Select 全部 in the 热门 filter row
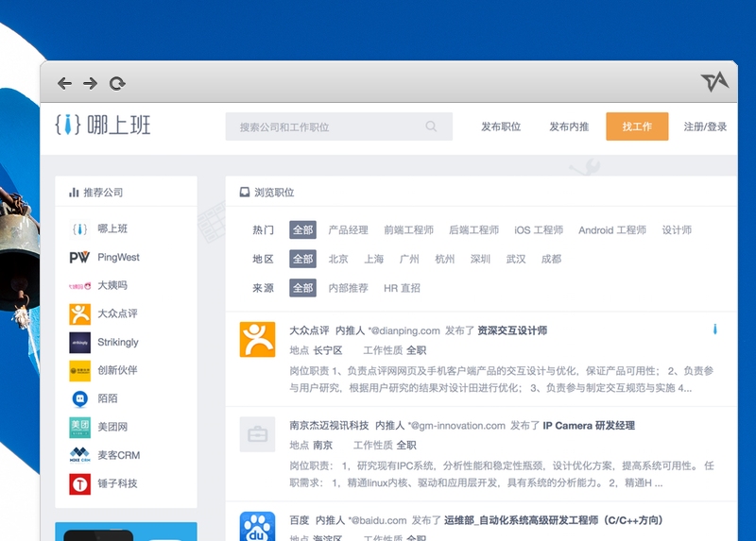This screenshot has height=541, width=756. tap(302, 229)
